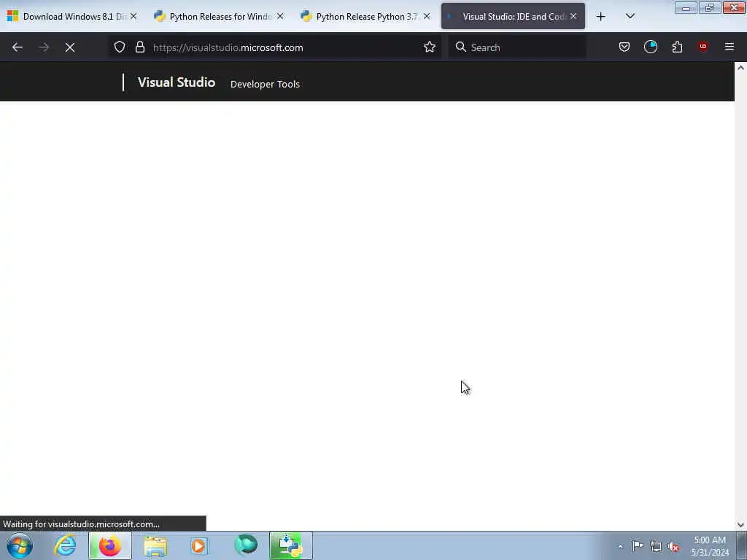Image resolution: width=747 pixels, height=560 pixels.
Task: Click the scrollbar up arrow
Action: pyautogui.click(x=741, y=68)
